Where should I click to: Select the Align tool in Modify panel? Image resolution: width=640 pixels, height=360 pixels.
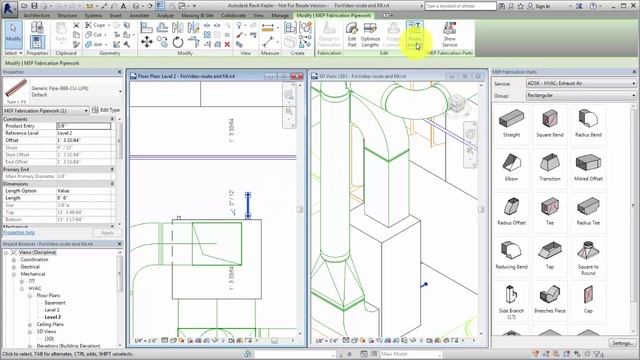(146, 28)
